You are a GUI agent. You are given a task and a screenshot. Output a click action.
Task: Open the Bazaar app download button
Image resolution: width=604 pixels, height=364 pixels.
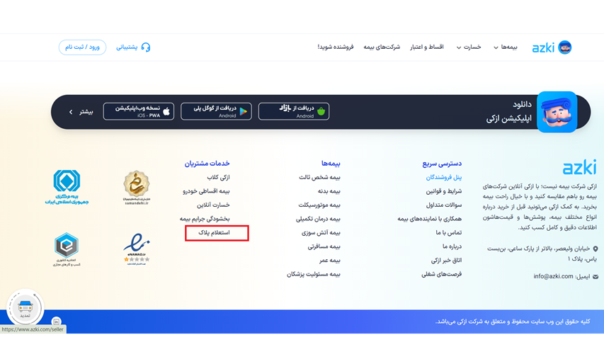(x=294, y=111)
